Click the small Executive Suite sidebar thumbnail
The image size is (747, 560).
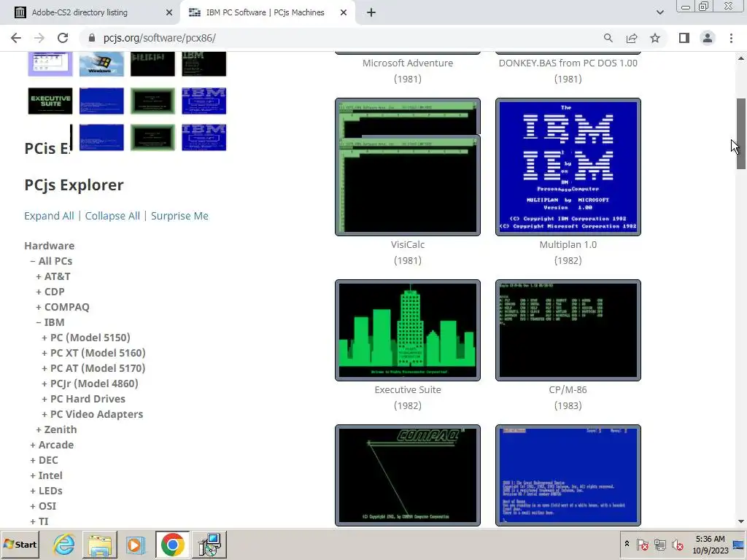coord(50,101)
